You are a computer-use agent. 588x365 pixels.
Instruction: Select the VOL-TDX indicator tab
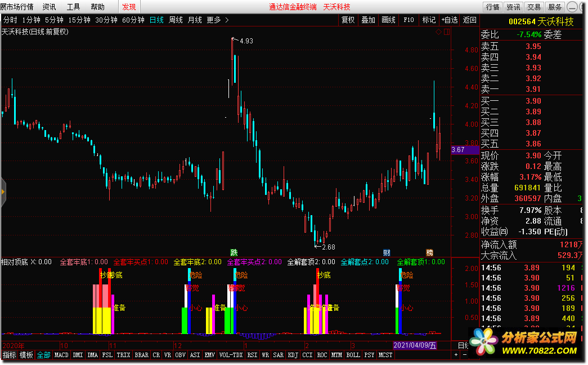(231, 355)
